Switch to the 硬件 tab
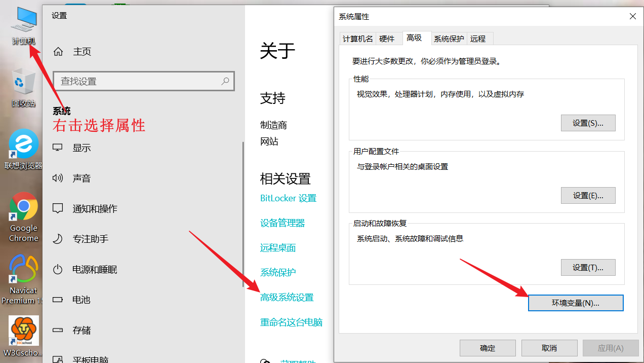Viewport: 644px width, 363px height. coord(387,39)
